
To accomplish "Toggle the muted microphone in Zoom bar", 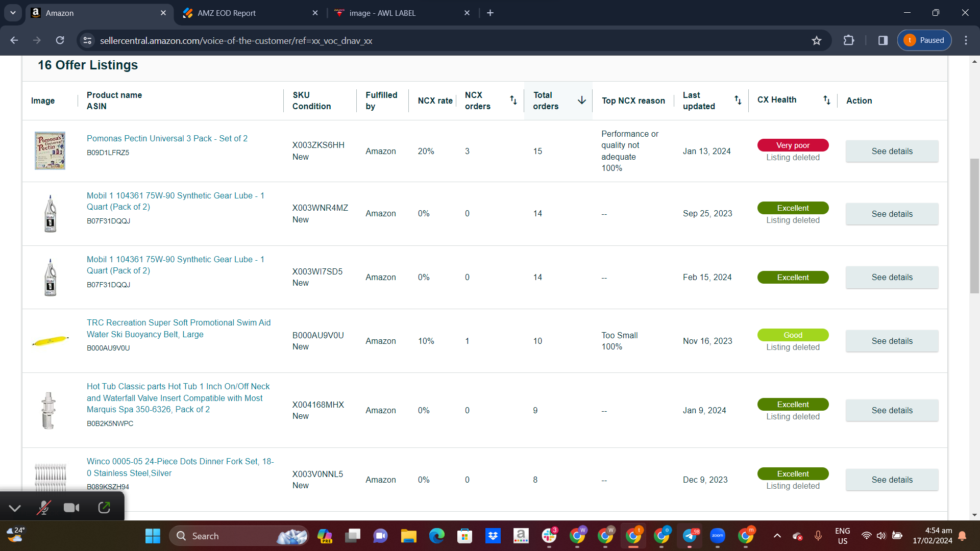I will coord(43,508).
